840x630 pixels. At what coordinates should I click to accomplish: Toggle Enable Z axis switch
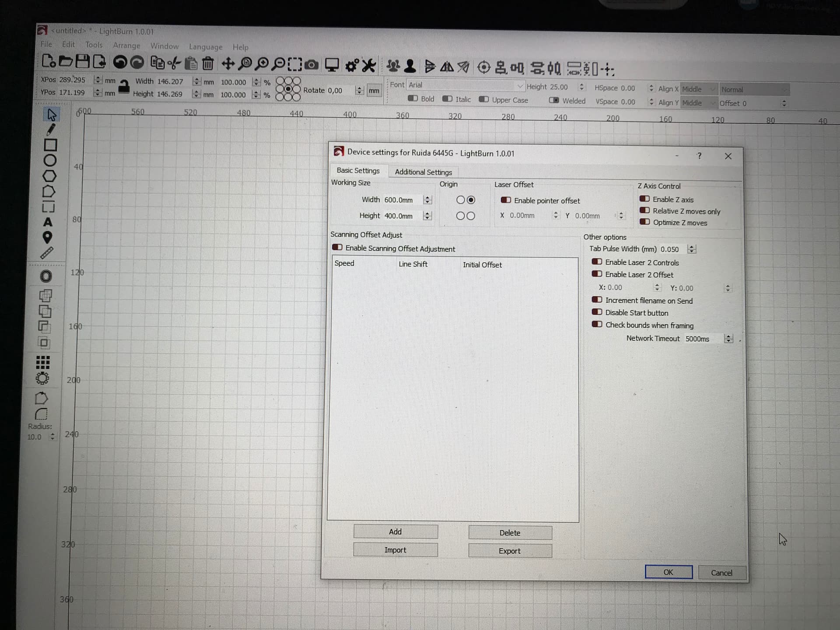[x=644, y=199]
